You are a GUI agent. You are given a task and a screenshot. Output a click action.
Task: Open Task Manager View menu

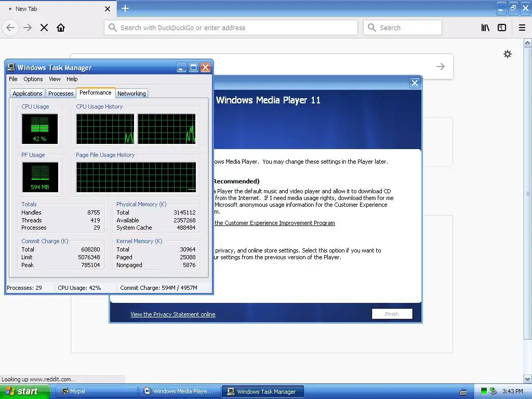[x=55, y=79]
